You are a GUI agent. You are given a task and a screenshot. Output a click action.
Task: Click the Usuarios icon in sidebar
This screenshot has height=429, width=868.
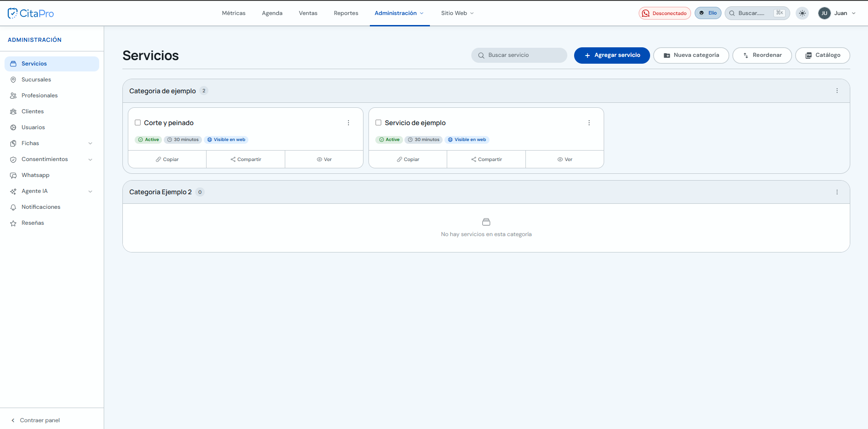[x=13, y=127]
